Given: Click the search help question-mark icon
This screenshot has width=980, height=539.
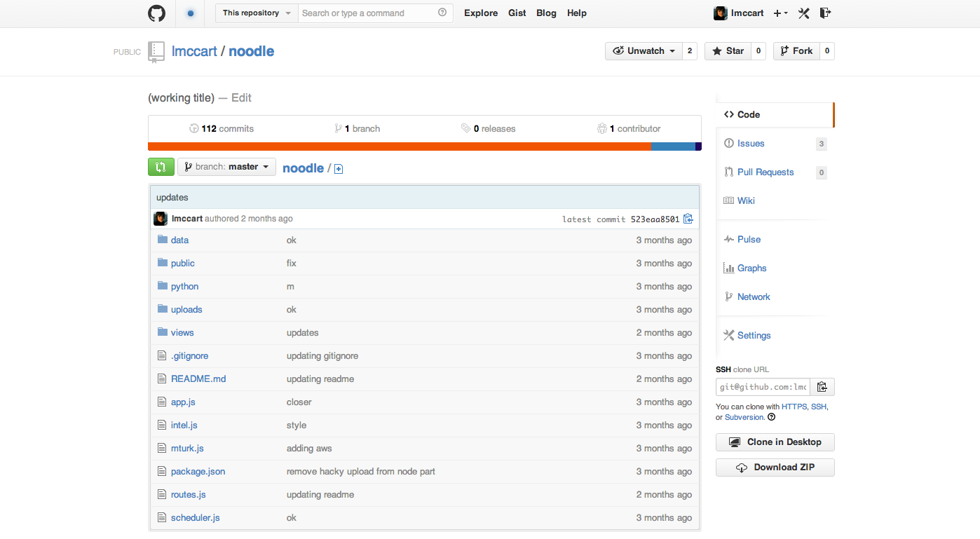Looking at the screenshot, I should [442, 13].
